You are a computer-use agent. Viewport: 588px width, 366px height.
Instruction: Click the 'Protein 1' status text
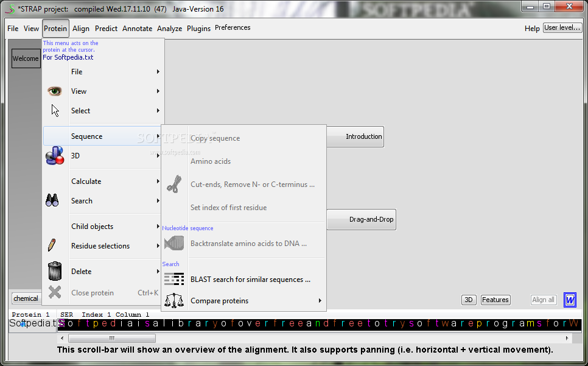coord(31,315)
